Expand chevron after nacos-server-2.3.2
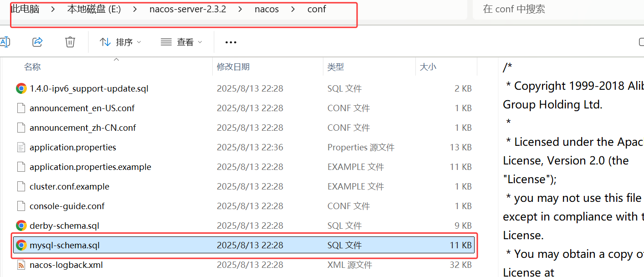 (240, 9)
